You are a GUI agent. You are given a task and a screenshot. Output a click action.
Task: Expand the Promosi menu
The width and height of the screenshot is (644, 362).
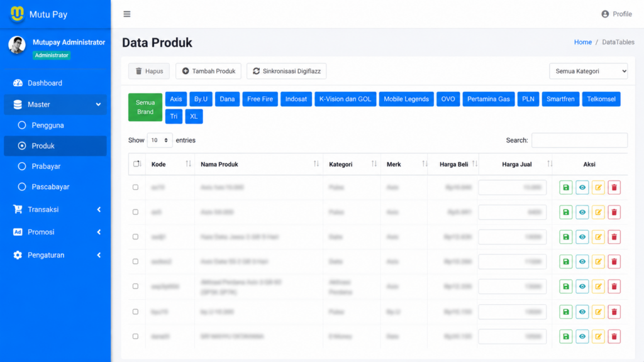click(x=55, y=232)
